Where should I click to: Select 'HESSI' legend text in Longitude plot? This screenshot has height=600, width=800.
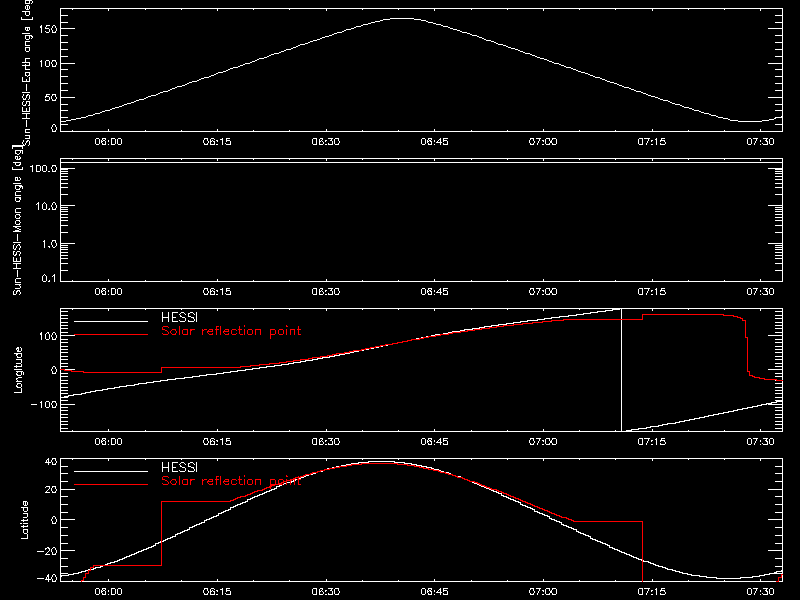tap(179, 317)
